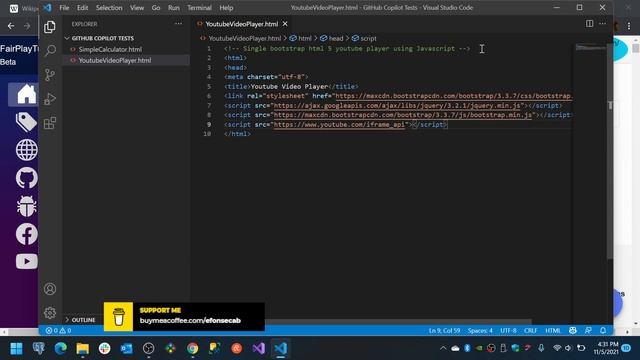The height and width of the screenshot is (360, 640).
Task: Open the Extensions view
Action: [x=50, y=123]
